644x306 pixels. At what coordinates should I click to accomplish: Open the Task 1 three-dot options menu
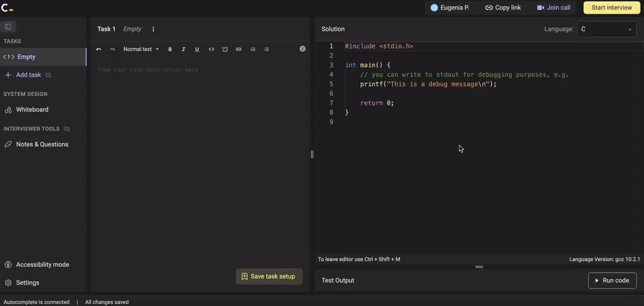tap(153, 29)
